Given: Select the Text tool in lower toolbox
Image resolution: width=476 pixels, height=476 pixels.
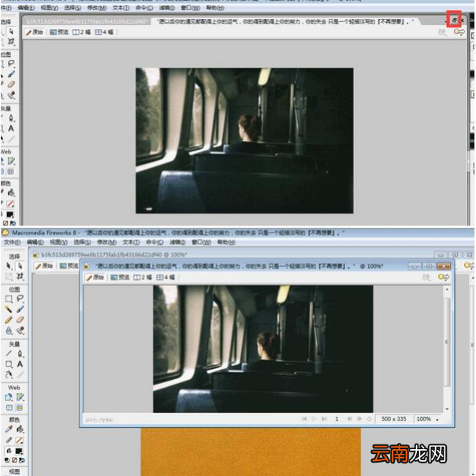Looking at the screenshot, I should 20,364.
